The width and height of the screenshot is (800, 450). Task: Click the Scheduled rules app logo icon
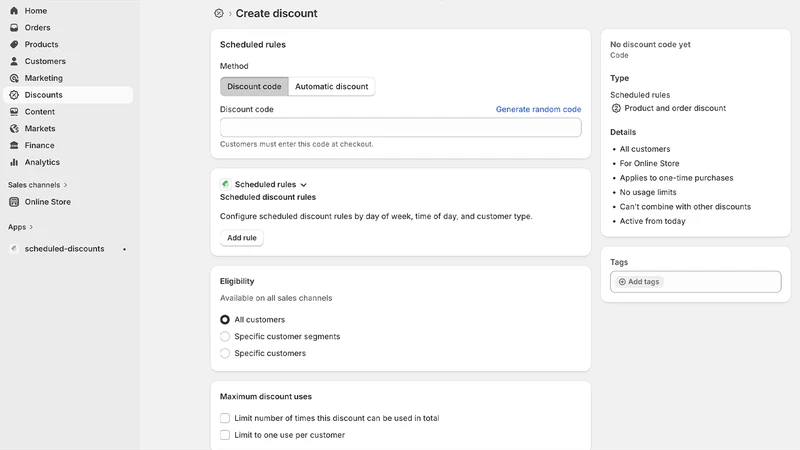click(226, 184)
